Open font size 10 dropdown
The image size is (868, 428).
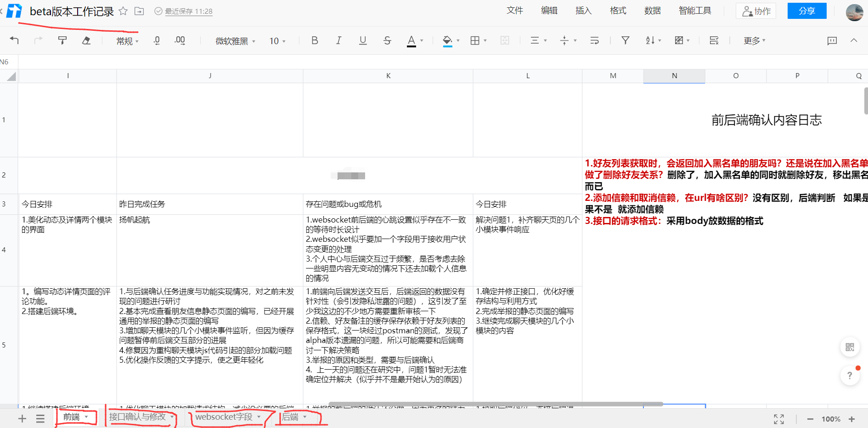[277, 41]
